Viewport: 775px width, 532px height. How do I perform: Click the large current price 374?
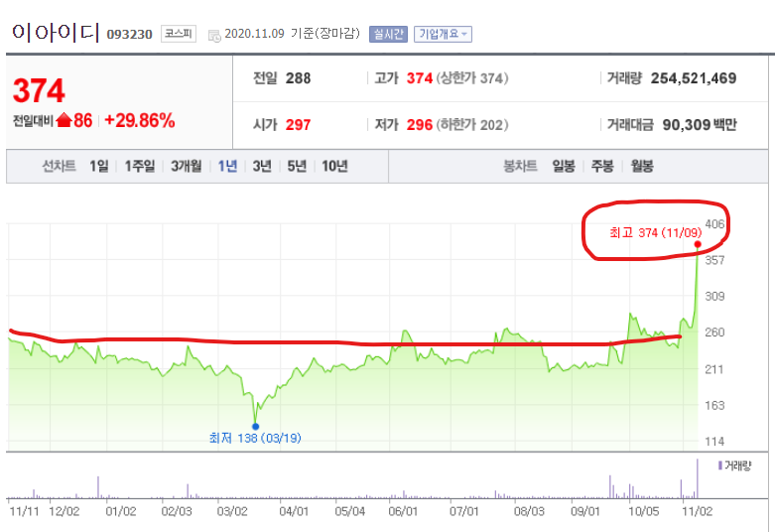39,91
